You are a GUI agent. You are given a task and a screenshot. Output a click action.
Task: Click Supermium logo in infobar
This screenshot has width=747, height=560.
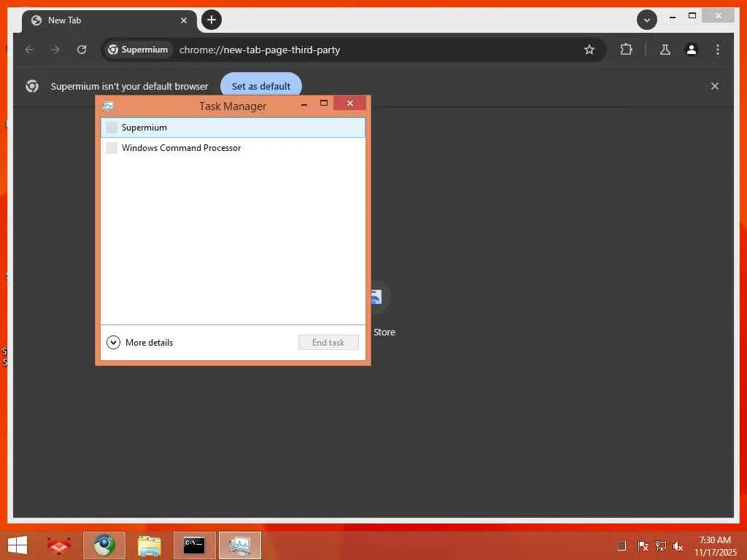[x=32, y=86]
